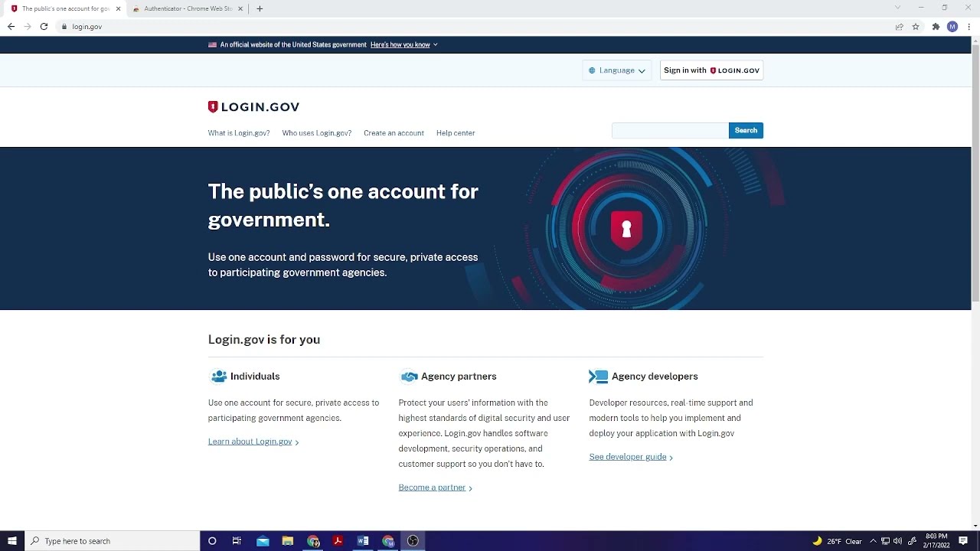Click the Agency partners heading
980x551 pixels.
coord(459,377)
